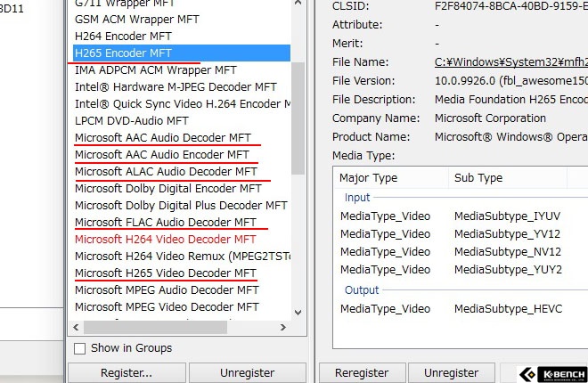Image resolution: width=588 pixels, height=383 pixels.
Task: Click the Input group header
Action: [357, 198]
